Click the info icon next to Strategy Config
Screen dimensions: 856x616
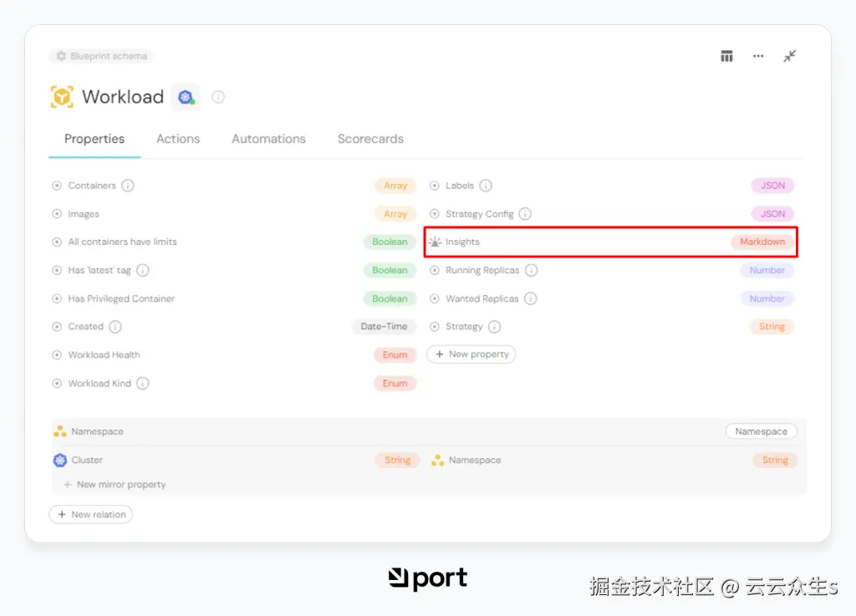click(x=525, y=214)
